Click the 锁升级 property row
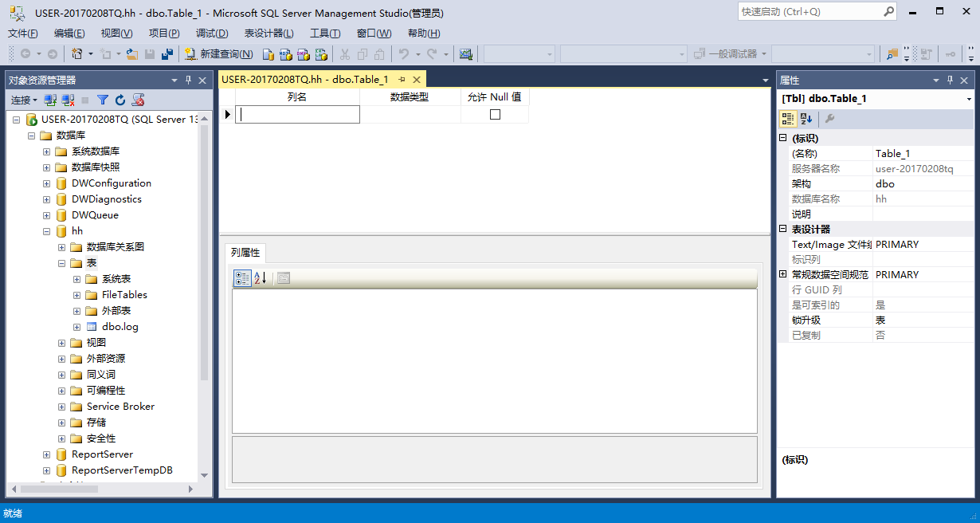This screenshot has width=980, height=523. [x=875, y=320]
